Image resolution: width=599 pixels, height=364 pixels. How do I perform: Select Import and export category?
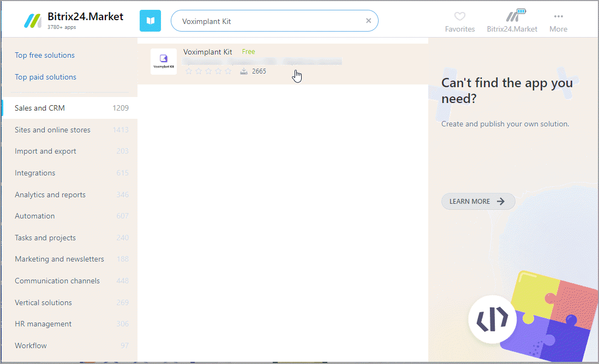(69, 151)
